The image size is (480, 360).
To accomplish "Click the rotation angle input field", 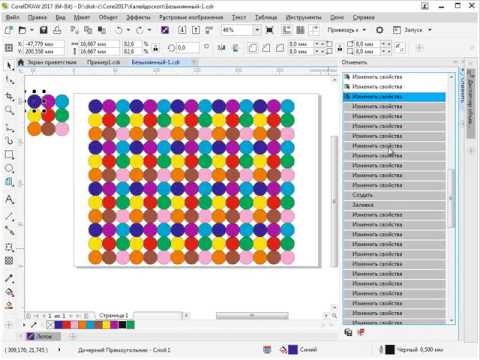I will (188, 48).
